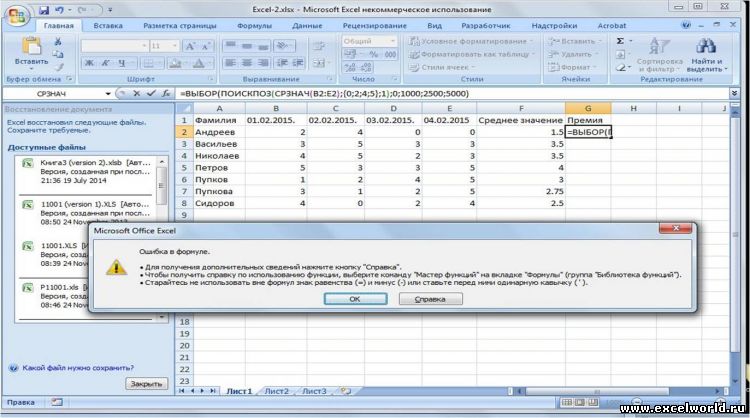
Task: Open the Вставка ribbon tab
Action: 108,26
